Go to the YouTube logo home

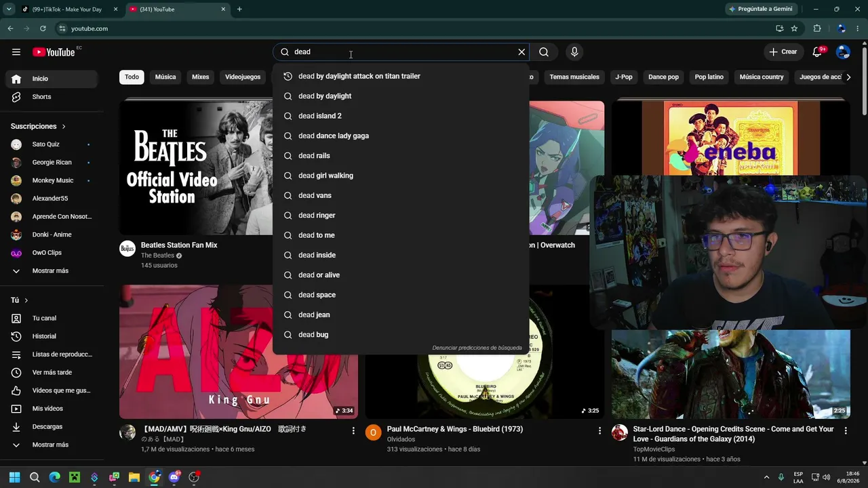click(54, 52)
